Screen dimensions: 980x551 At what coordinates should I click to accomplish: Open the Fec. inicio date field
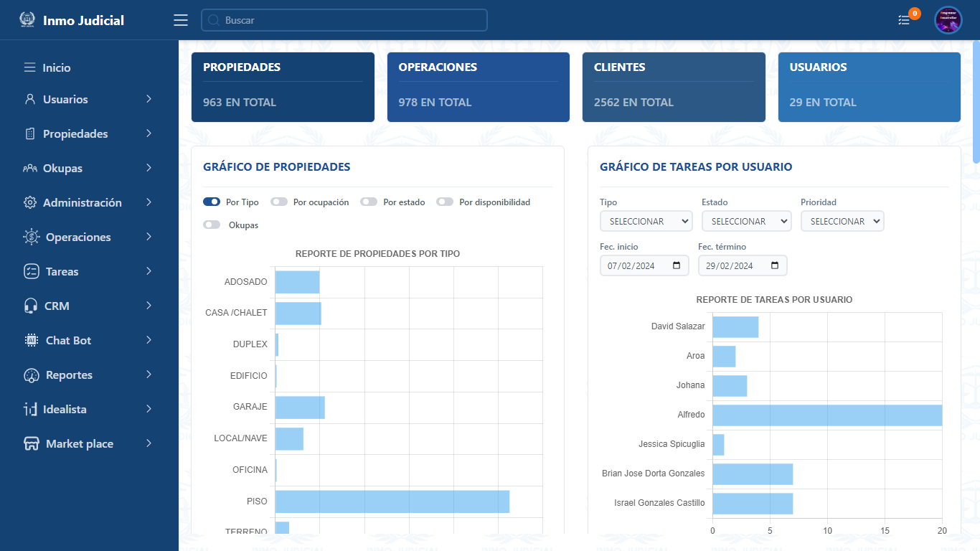click(644, 265)
